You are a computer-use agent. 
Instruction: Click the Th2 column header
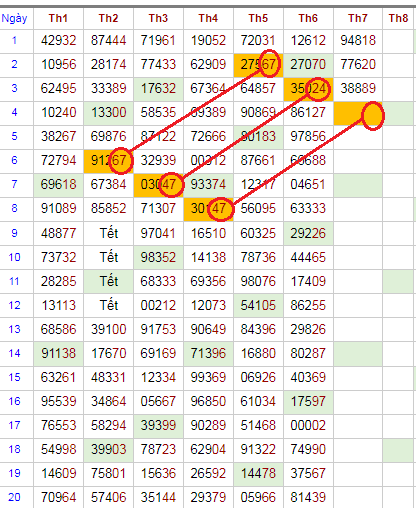108,18
